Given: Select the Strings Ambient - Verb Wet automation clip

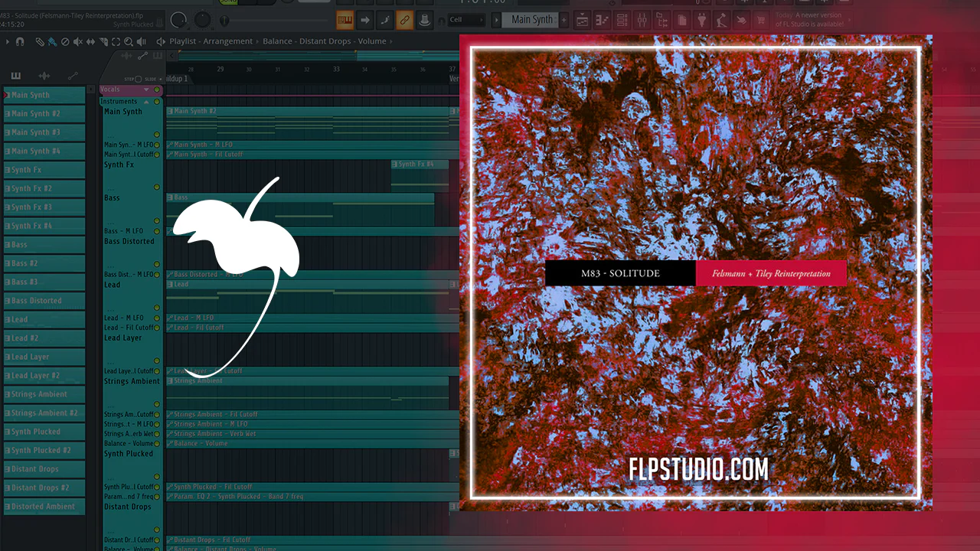Looking at the screenshot, I should click(x=312, y=434).
